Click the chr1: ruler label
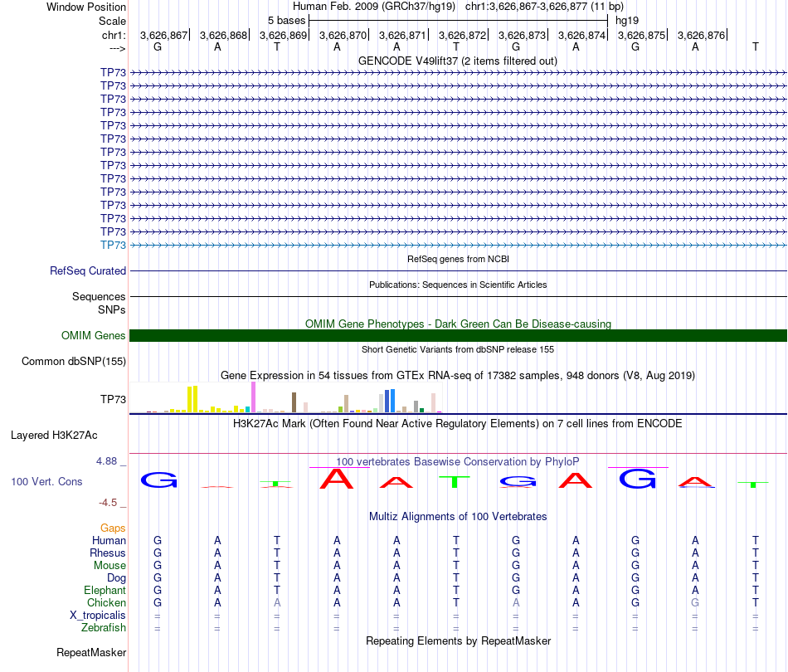The width and height of the screenshot is (788, 672). 114,35
